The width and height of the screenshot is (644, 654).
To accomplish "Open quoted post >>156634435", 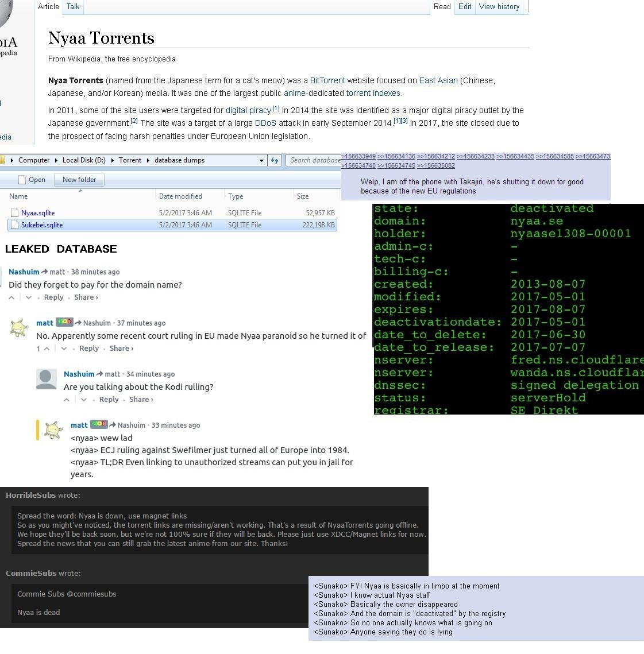I will tap(515, 156).
